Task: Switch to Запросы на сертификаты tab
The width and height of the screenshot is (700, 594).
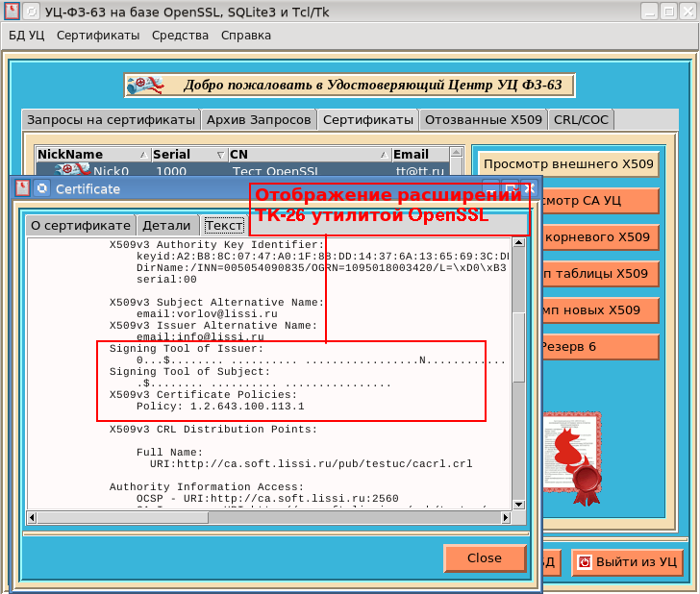Action: click(111, 119)
